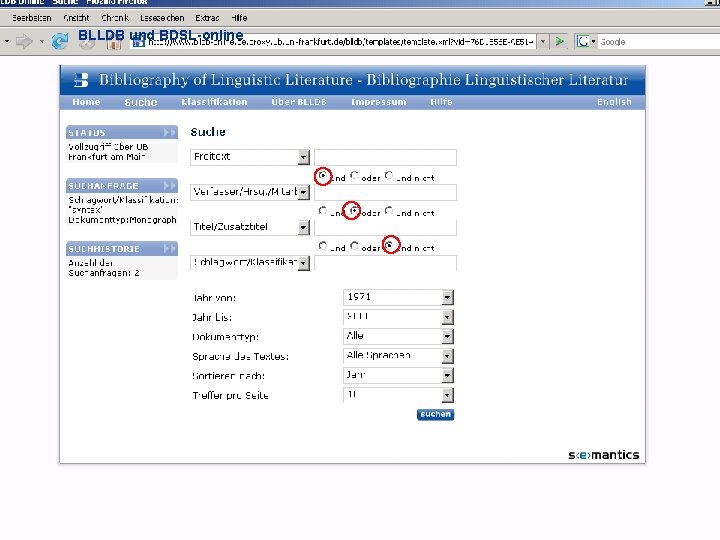Select 'und' radio below Titel/Zusatztitel row

322,246
